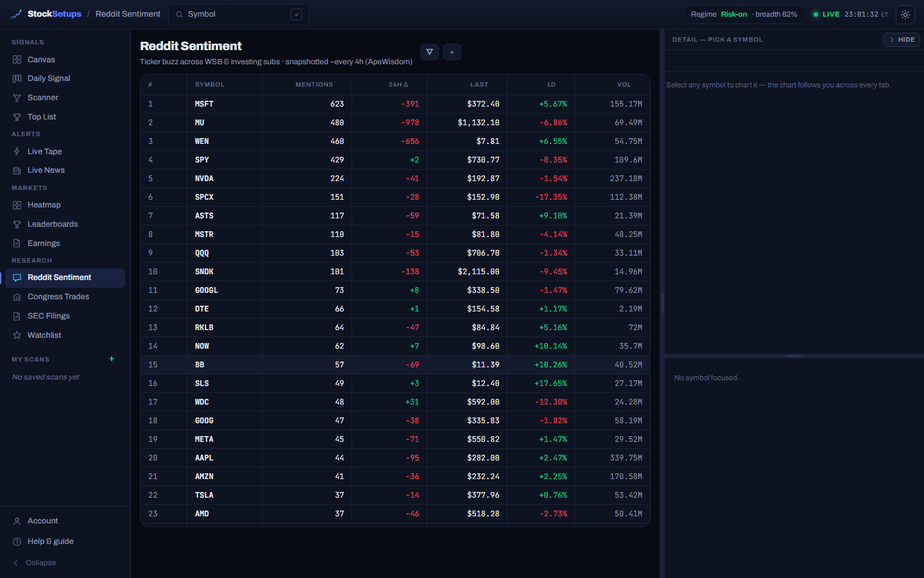Add a new saved scan with plus icon

coord(112,359)
